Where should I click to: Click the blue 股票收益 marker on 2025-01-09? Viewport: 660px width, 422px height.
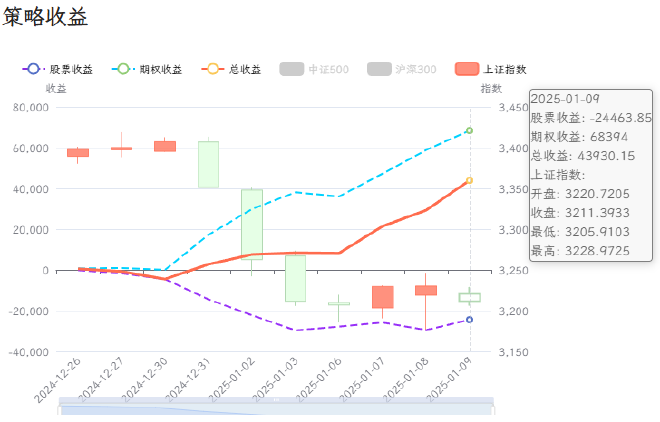pos(469,320)
